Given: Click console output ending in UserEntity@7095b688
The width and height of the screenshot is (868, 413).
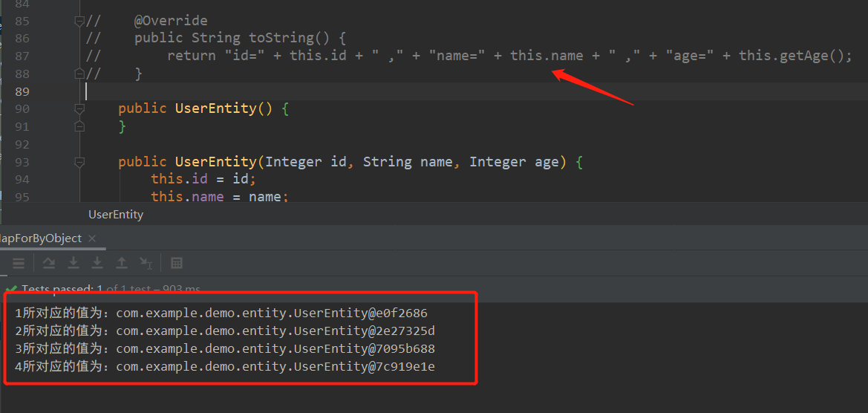Looking at the screenshot, I should 225,349.
